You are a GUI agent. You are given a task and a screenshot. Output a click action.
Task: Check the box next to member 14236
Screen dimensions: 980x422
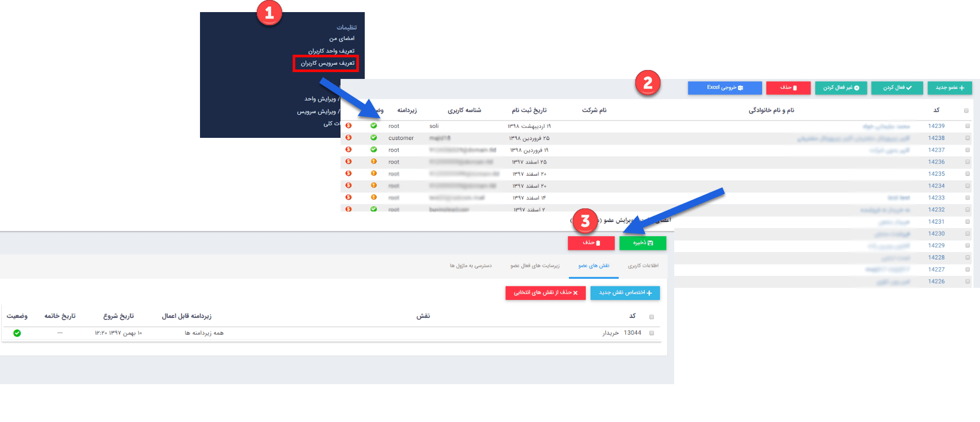pyautogui.click(x=967, y=162)
